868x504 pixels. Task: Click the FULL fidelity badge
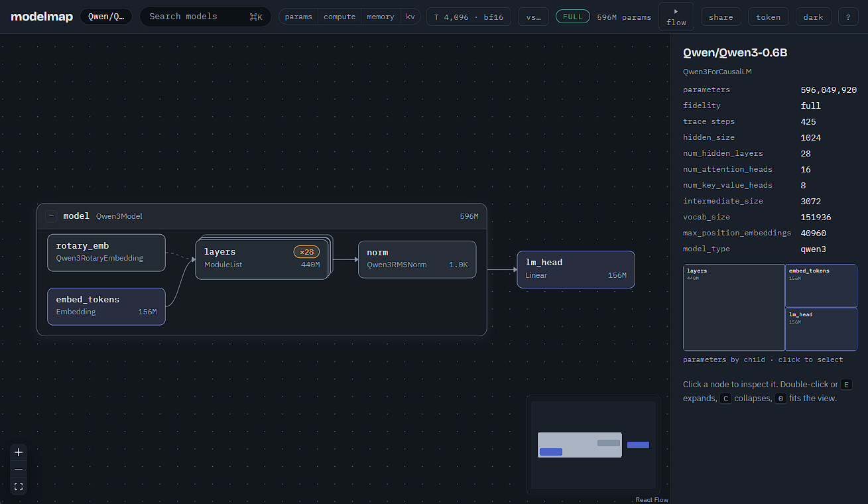(x=573, y=17)
